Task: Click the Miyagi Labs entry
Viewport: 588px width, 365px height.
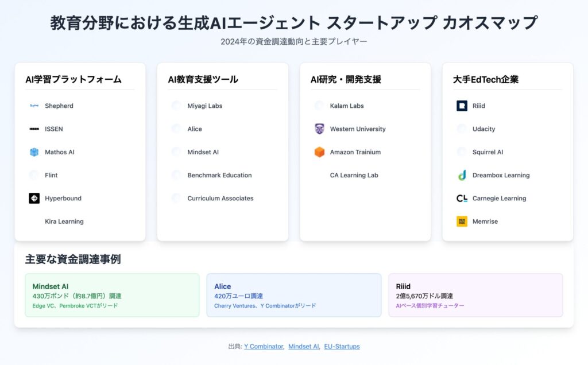Action: coord(205,106)
